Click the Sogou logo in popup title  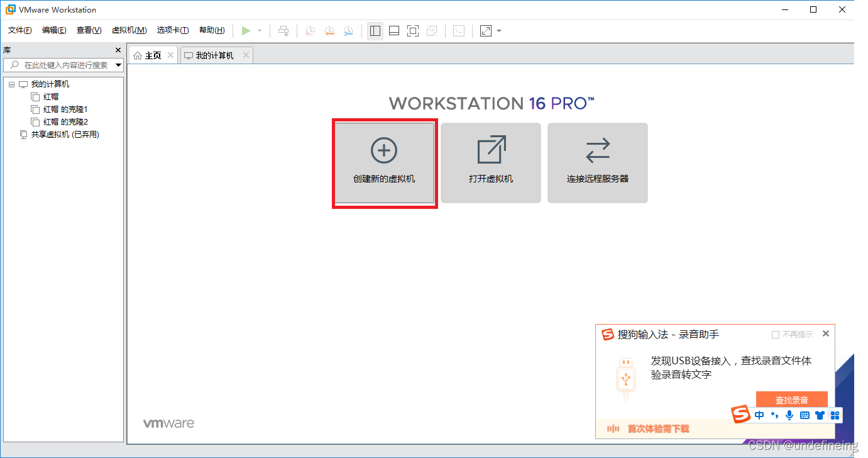pos(607,334)
